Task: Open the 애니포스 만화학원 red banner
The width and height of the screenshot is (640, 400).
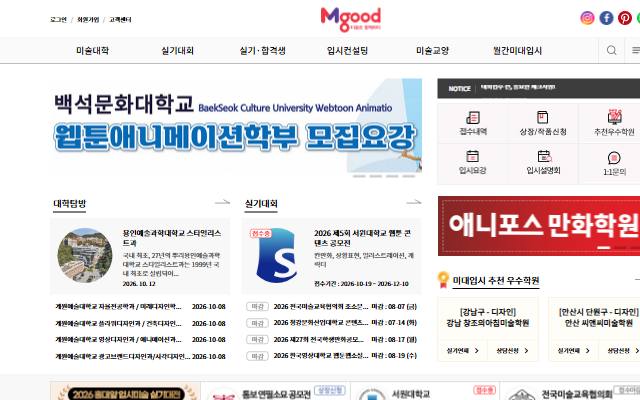Action: pyautogui.click(x=539, y=226)
